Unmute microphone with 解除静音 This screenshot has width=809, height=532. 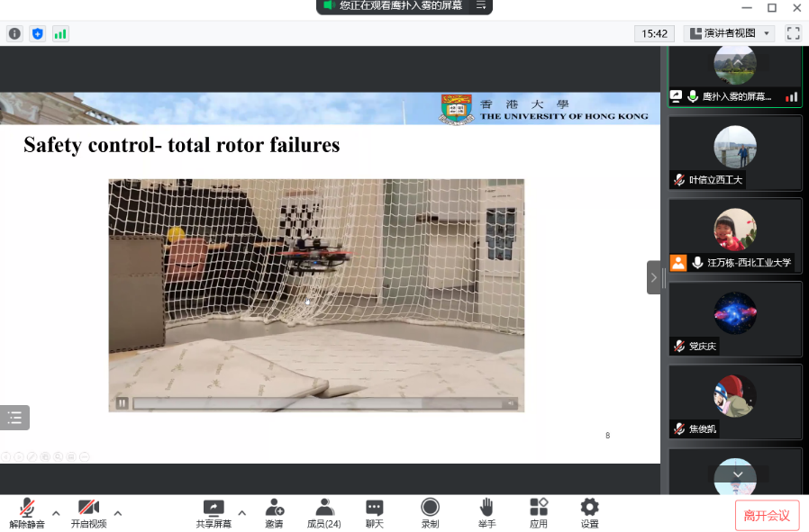coord(27,513)
